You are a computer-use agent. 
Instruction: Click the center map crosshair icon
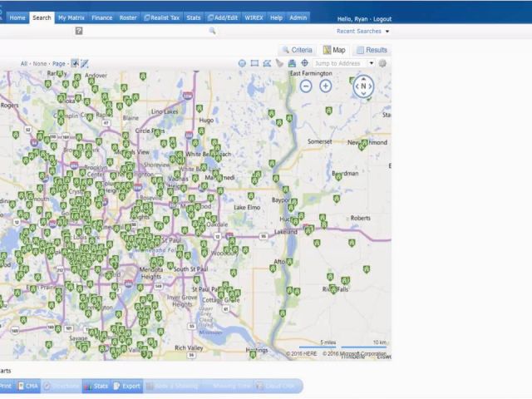305,63
